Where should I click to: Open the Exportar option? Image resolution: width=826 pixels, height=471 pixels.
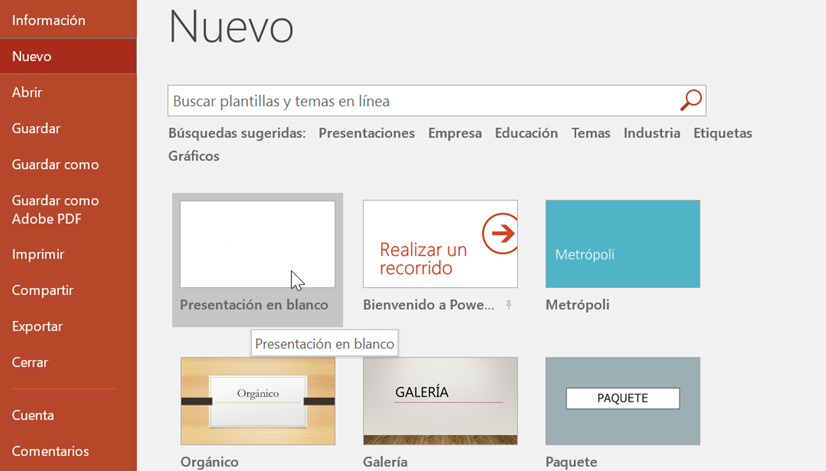(x=37, y=326)
